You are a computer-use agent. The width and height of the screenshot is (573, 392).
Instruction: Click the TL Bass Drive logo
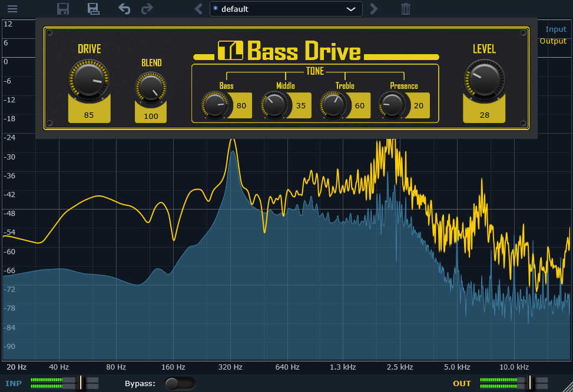point(316,51)
